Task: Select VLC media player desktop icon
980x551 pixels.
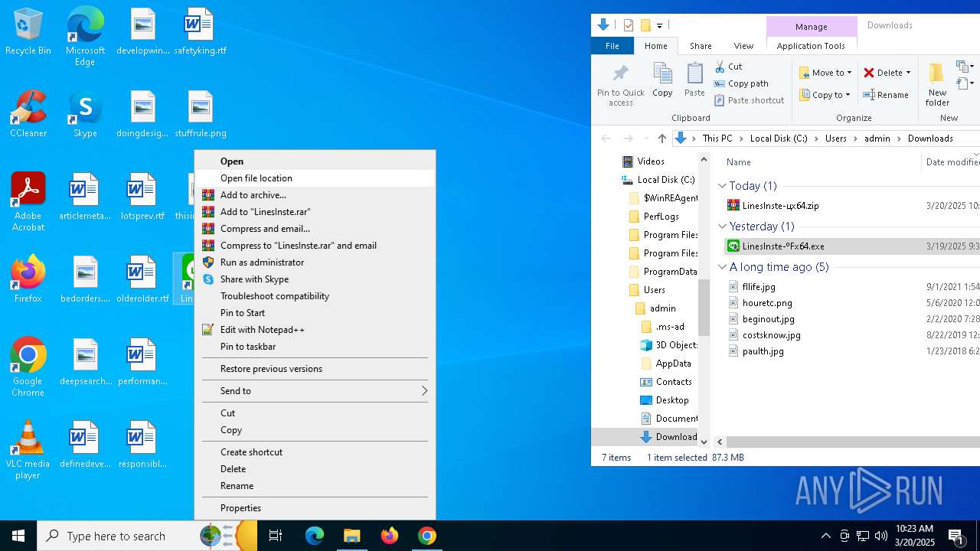Action: coord(28,450)
